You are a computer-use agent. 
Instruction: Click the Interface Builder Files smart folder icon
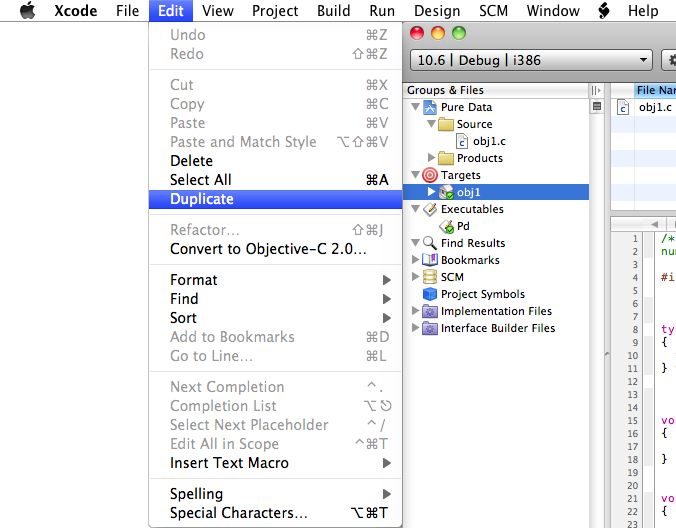tap(430, 328)
